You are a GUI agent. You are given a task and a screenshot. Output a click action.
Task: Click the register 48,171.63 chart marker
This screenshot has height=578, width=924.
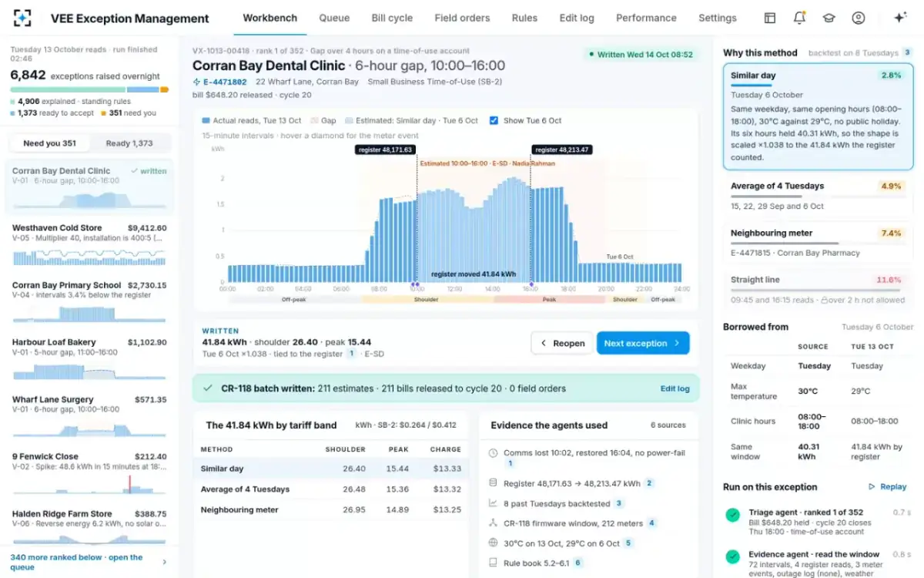pyautogui.click(x=386, y=150)
